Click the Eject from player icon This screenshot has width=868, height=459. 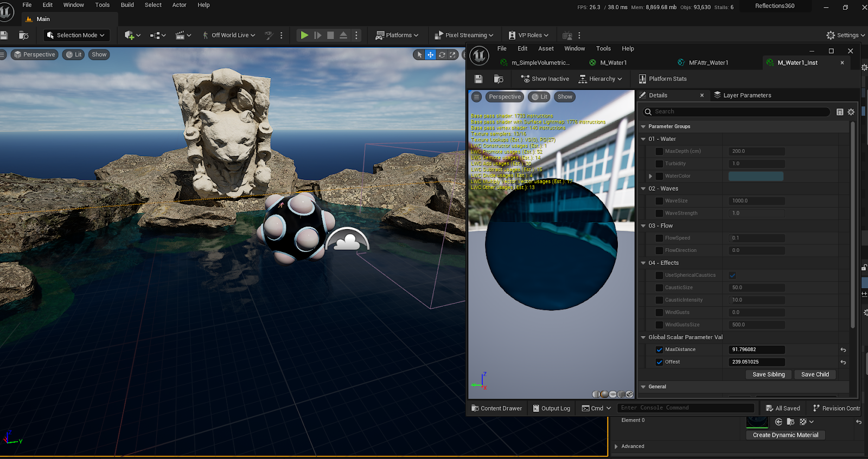tap(343, 35)
